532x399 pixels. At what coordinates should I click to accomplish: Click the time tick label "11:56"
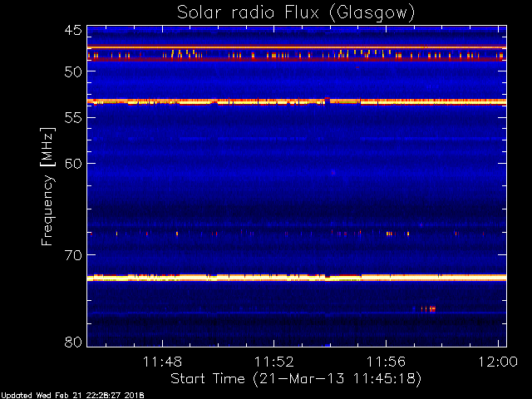click(x=386, y=362)
